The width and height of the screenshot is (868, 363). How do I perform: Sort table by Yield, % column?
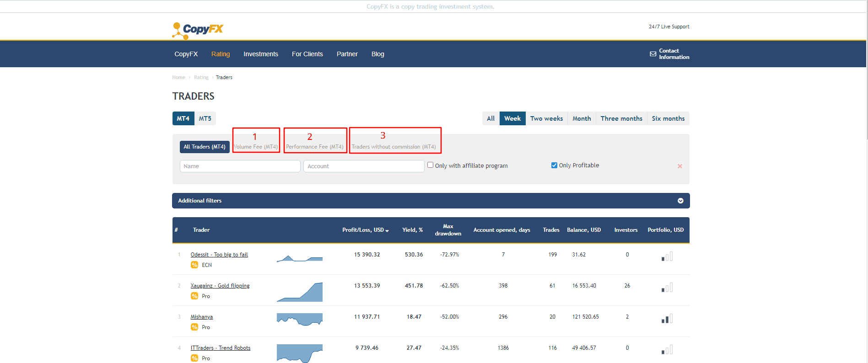coord(412,230)
